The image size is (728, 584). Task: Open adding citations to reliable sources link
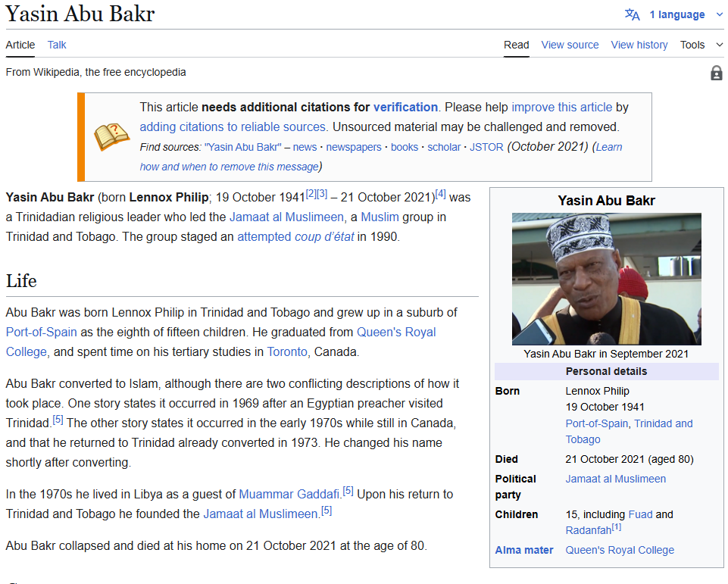click(233, 127)
